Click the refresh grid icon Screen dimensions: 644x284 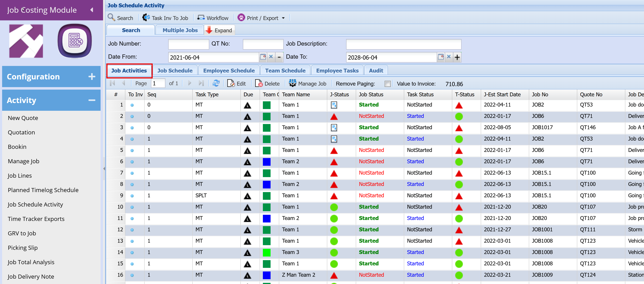(216, 83)
